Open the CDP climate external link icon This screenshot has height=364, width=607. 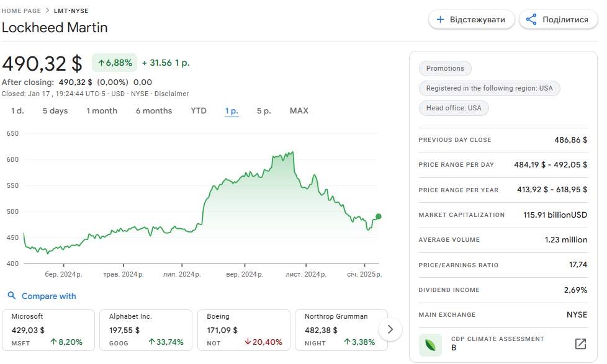coord(580,344)
